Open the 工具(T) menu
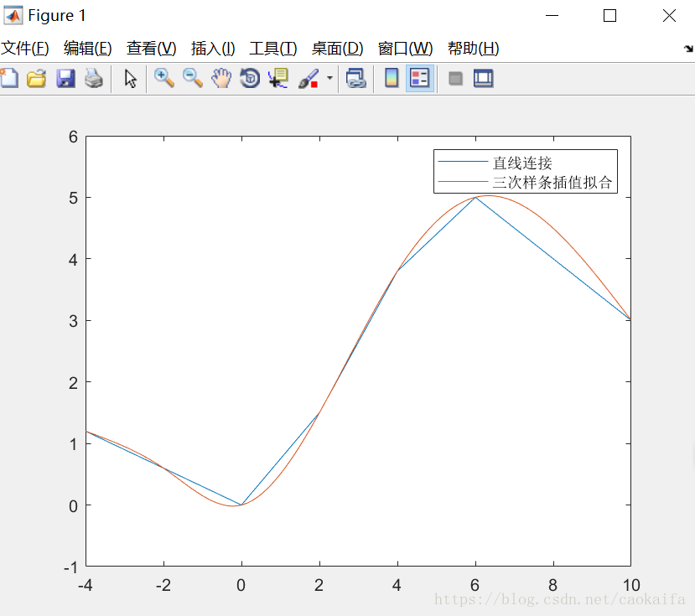The width and height of the screenshot is (695, 616). tap(273, 48)
